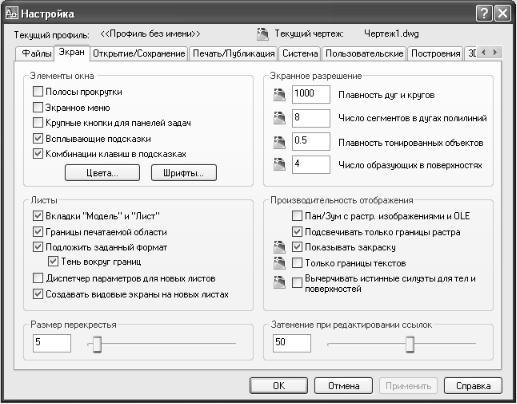Viewport: 517px width, 404px height.
Task: Click the crosshair size field showing 5
Action: point(52,343)
